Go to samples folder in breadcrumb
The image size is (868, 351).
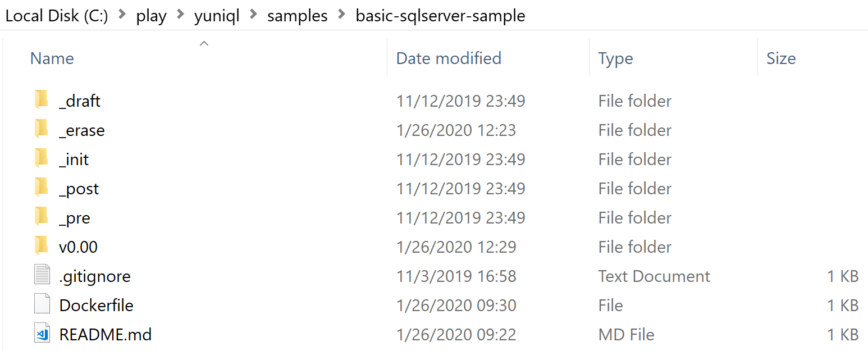(298, 16)
